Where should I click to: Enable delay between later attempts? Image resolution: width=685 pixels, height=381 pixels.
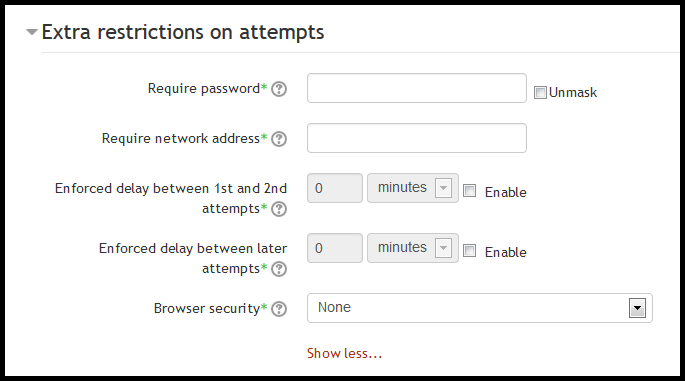pos(469,251)
